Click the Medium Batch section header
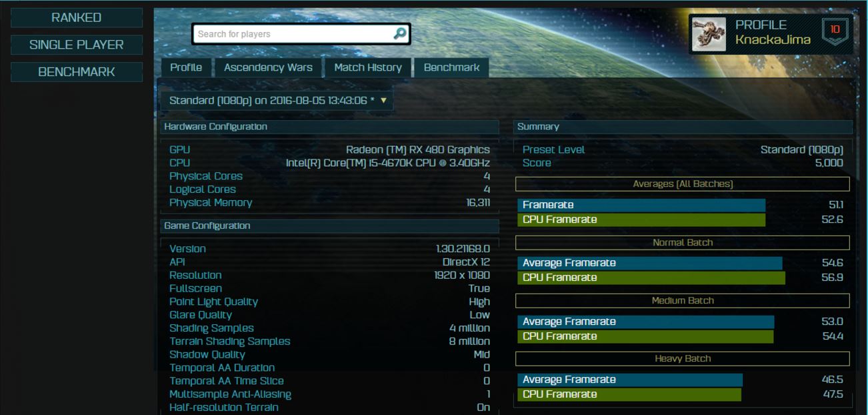Viewport: 868px width, 415px height. [x=683, y=300]
